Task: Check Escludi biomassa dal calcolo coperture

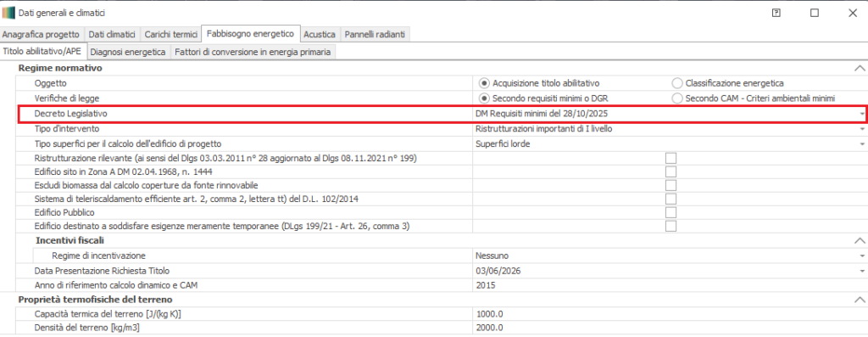Action: point(671,185)
